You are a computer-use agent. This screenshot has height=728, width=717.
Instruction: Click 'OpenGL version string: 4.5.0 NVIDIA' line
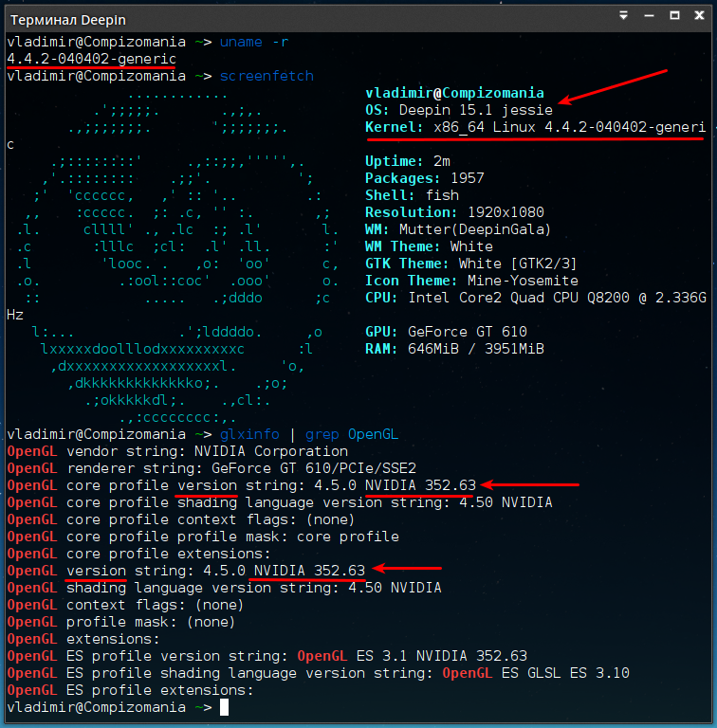(x=186, y=571)
